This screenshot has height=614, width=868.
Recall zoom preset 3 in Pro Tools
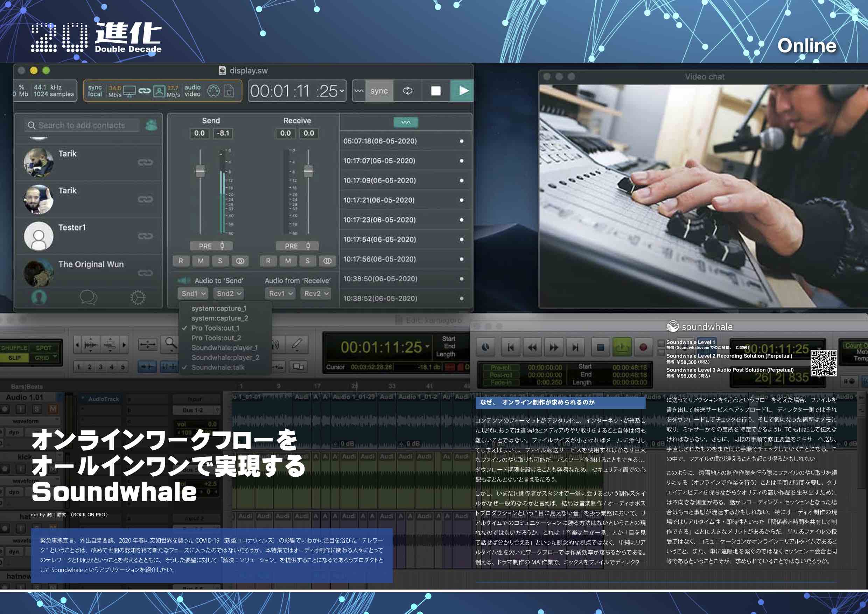tap(100, 367)
